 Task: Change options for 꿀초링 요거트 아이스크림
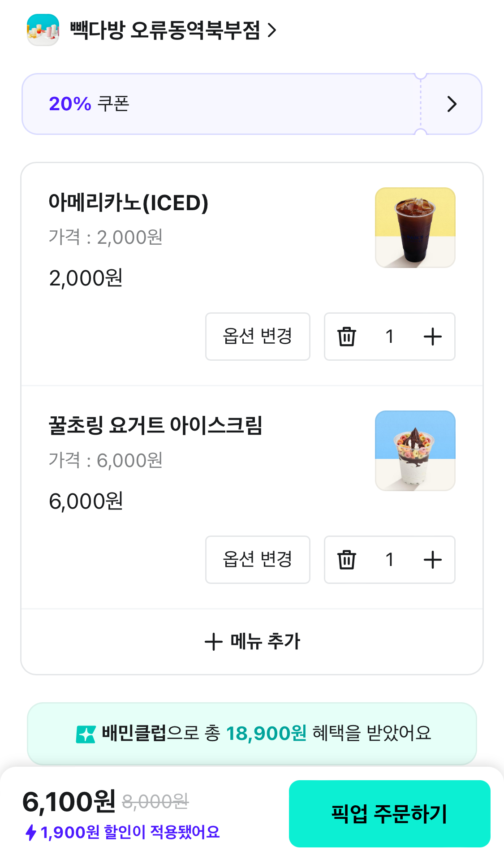pos(258,560)
